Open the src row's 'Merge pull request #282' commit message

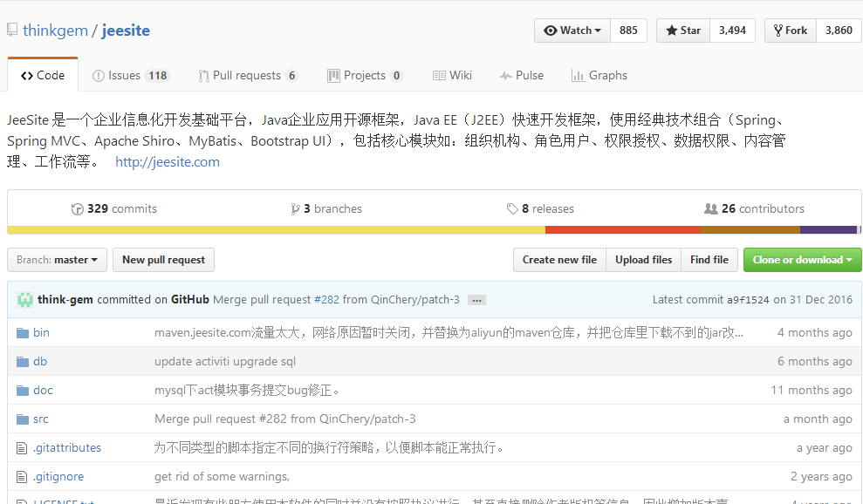point(285,419)
